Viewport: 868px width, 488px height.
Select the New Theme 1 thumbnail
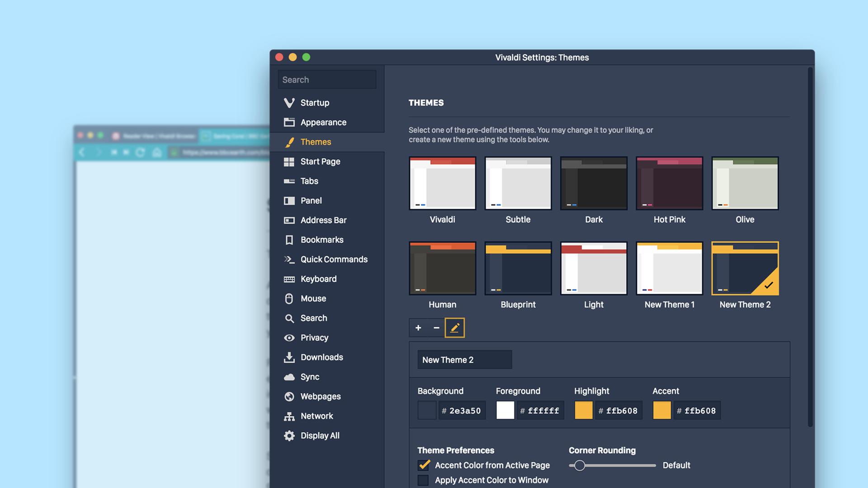(670, 268)
